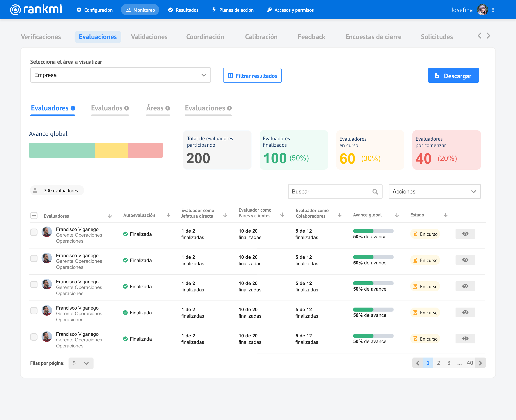Expand the Acciones dropdown
Image resolution: width=516 pixels, height=420 pixels.
point(434,192)
